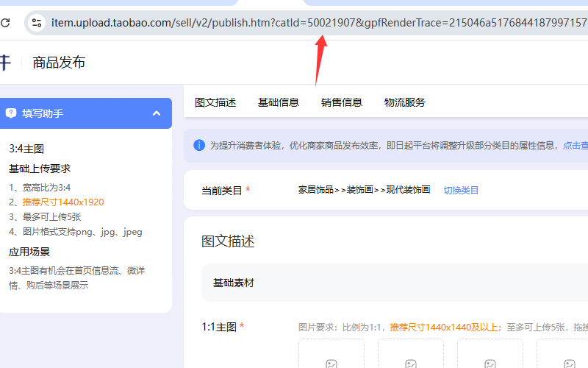Click the 切换类目 link

click(461, 190)
